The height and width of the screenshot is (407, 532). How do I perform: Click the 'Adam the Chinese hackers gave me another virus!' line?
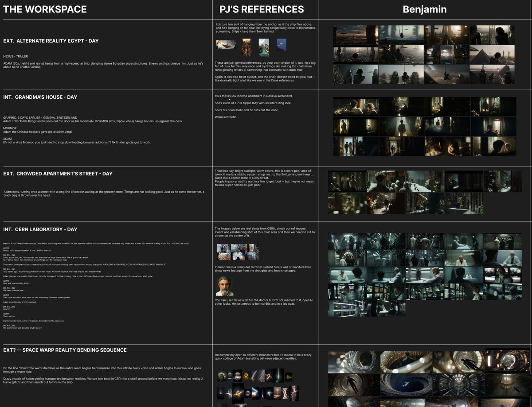point(37,132)
